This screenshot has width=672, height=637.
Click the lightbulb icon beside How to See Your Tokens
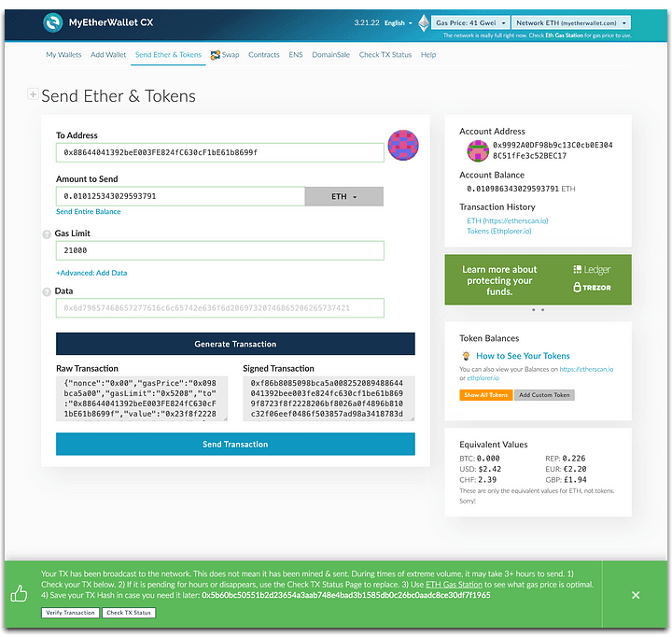pos(466,356)
